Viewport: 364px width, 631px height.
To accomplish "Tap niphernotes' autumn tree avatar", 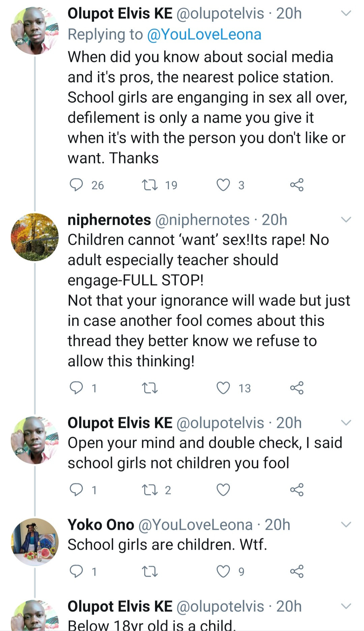I will point(35,237).
